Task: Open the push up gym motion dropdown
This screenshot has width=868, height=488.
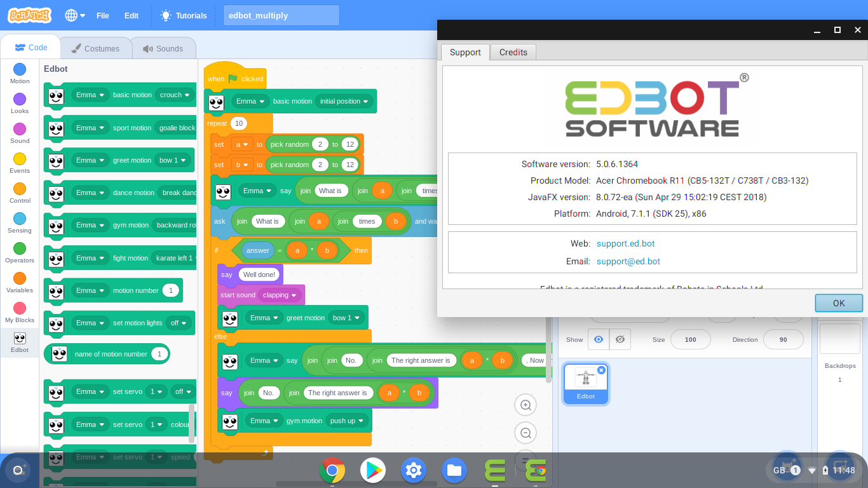Action: coord(347,421)
